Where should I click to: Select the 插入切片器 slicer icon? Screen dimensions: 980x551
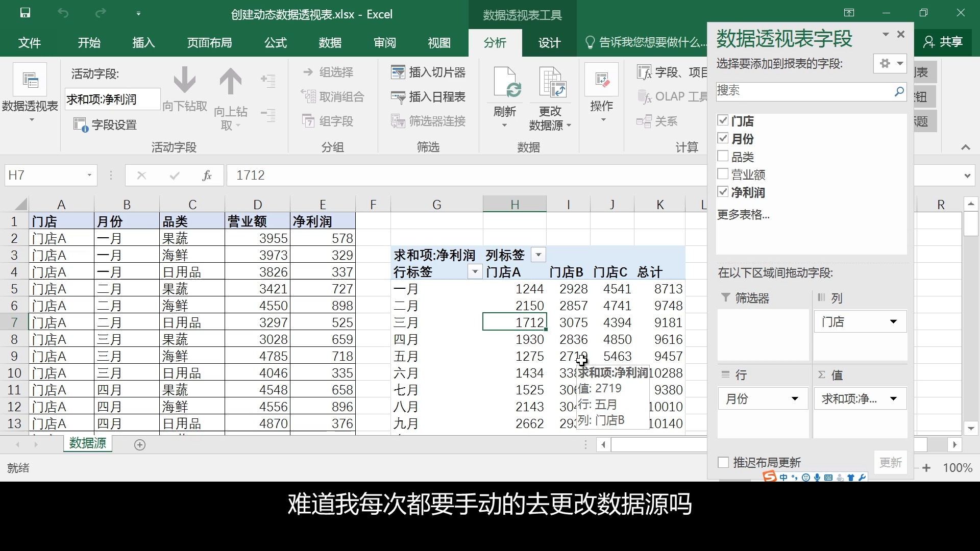[x=399, y=72]
